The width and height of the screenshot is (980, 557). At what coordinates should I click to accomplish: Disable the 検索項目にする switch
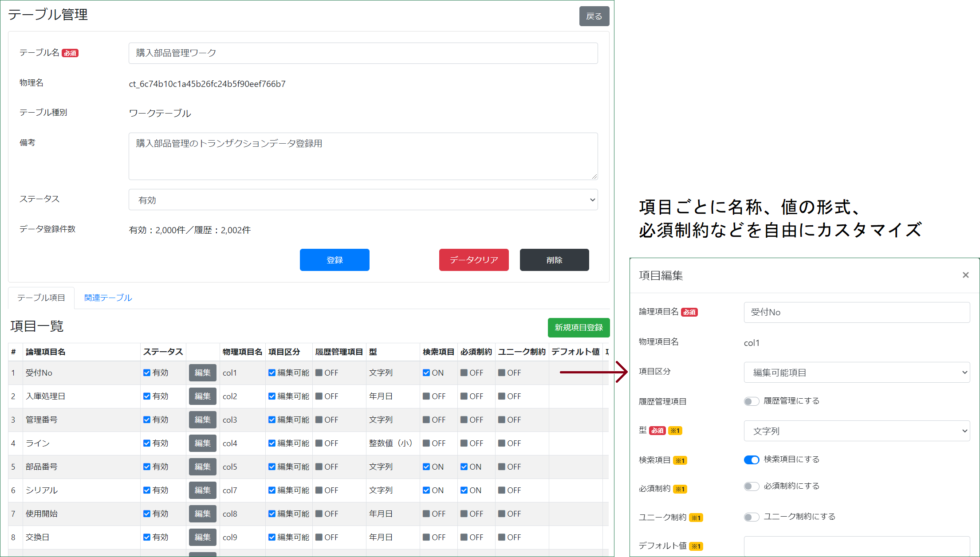click(x=752, y=460)
